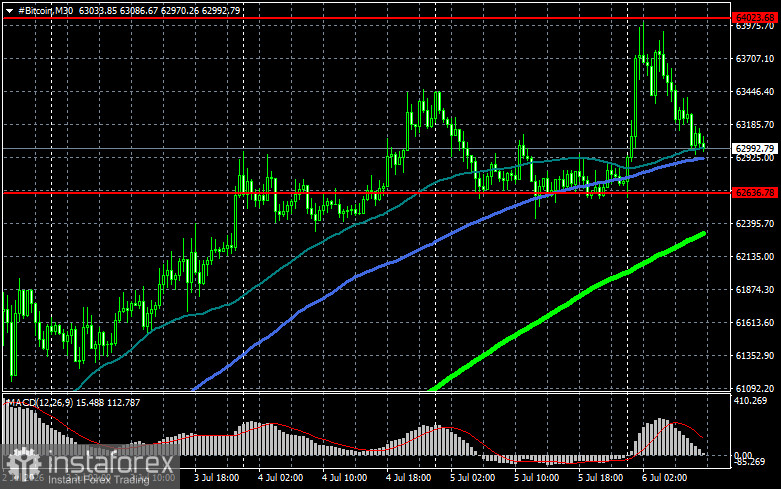The width and height of the screenshot is (781, 489).
Task: Click the #Bitcoin,M30 chart title
Action: [45, 10]
